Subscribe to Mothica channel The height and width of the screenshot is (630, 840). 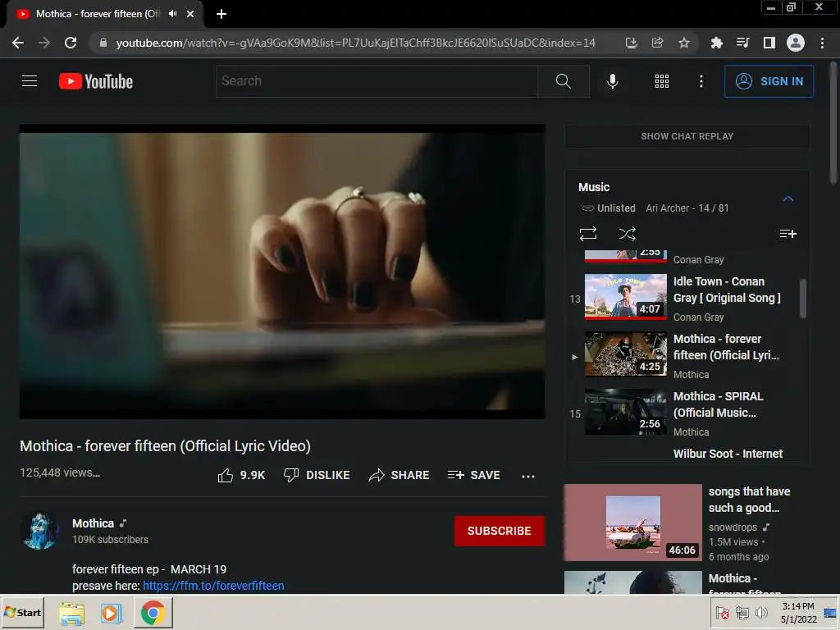point(500,531)
